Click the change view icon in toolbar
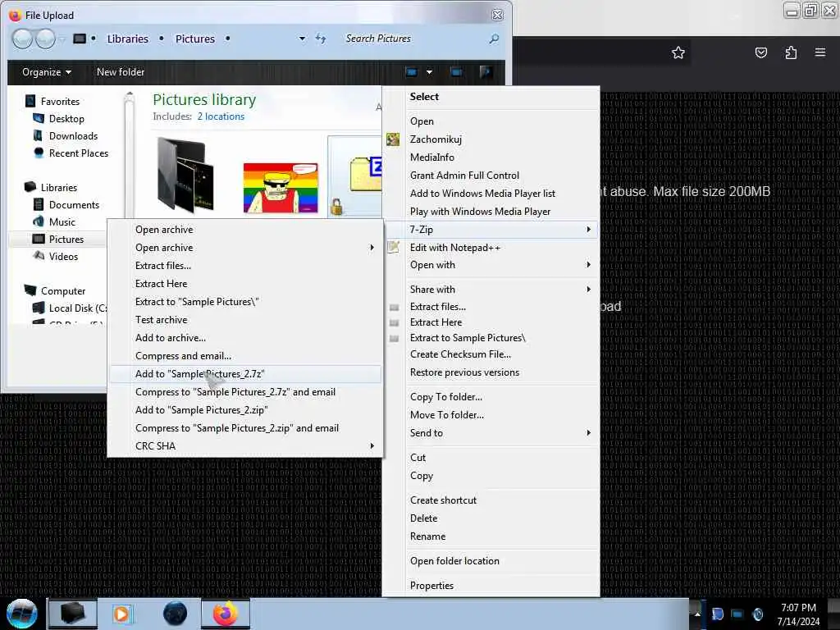Image resolution: width=840 pixels, height=630 pixels. tap(412, 72)
